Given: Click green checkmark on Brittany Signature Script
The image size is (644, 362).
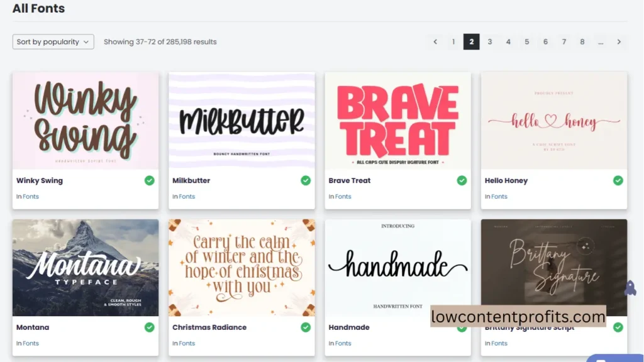Looking at the screenshot, I should [618, 327].
